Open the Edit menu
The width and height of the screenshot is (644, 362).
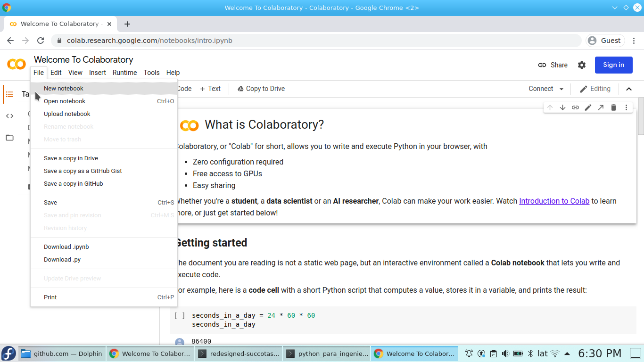coord(56,73)
